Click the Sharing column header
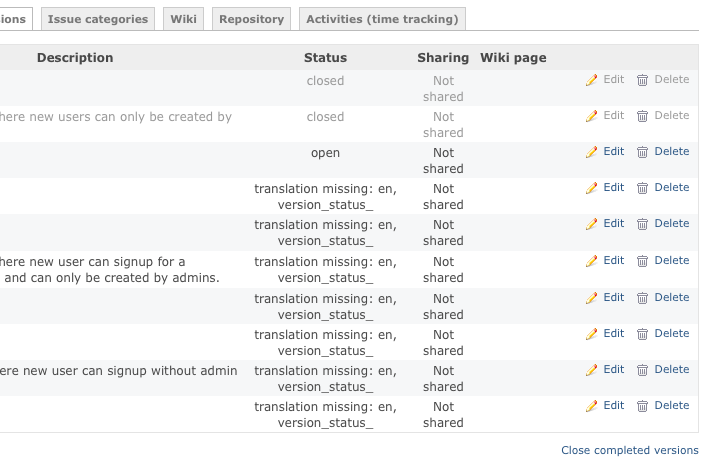 (x=442, y=58)
